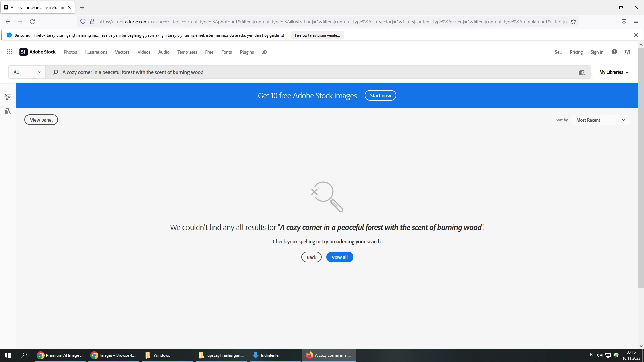
Task: Dismiss the Firefox notification bar
Action: 636,35
